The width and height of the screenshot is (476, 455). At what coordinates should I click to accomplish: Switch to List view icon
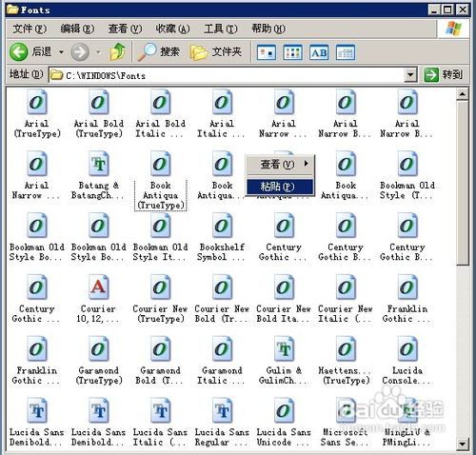click(x=292, y=52)
